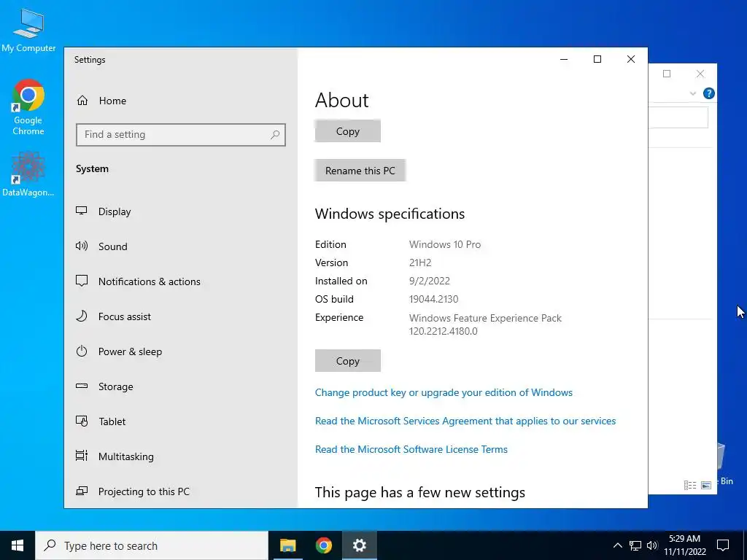Click the Copy button below Windows specifications
The width and height of the screenshot is (747, 560).
(x=348, y=361)
